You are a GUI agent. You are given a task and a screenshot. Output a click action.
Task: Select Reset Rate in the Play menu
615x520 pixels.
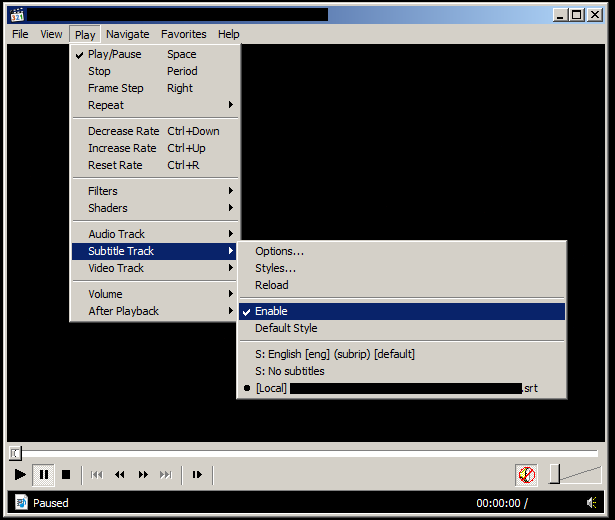coord(155,165)
